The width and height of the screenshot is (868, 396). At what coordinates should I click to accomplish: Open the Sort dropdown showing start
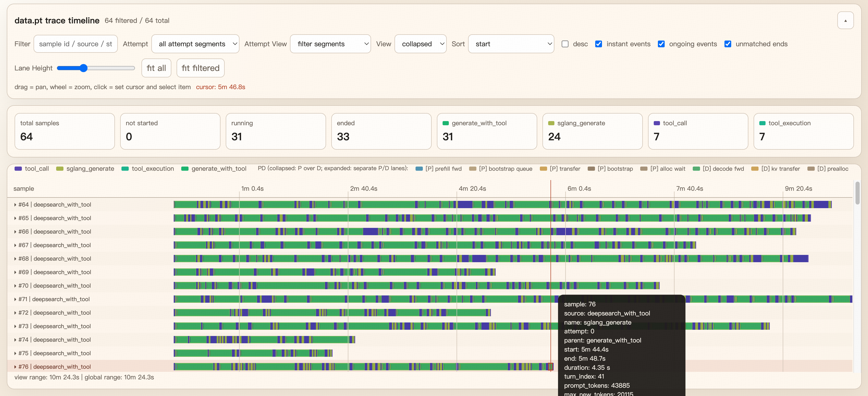point(511,43)
